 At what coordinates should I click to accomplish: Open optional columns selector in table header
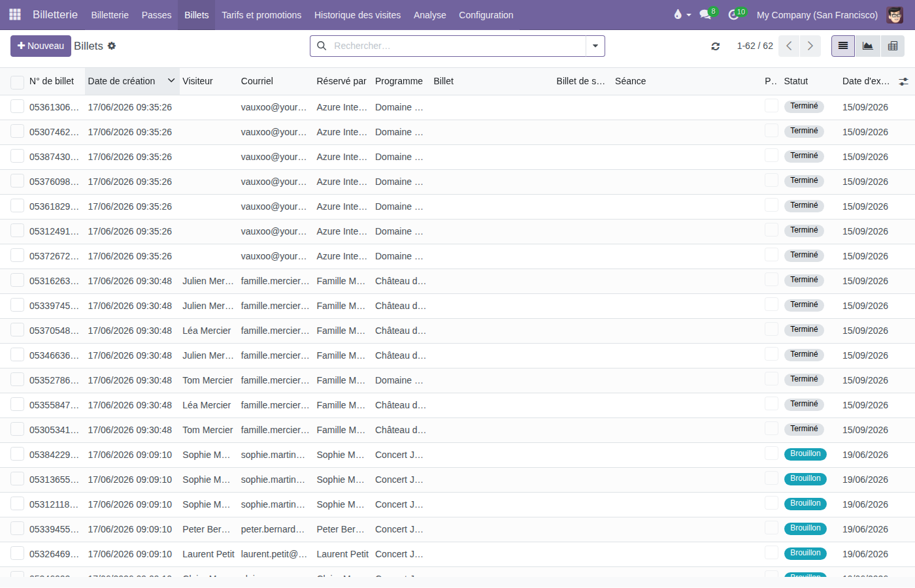tap(903, 82)
